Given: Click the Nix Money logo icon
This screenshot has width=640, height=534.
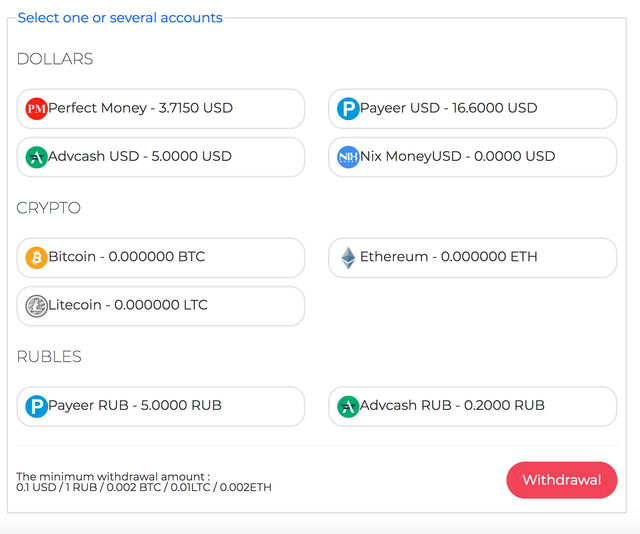Looking at the screenshot, I should click(348, 157).
